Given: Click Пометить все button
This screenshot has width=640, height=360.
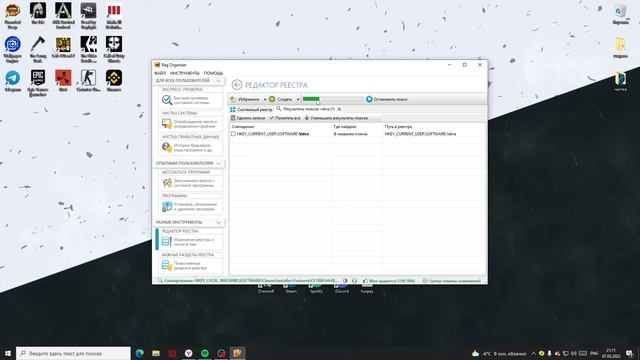Looking at the screenshot, I should pos(285,118).
